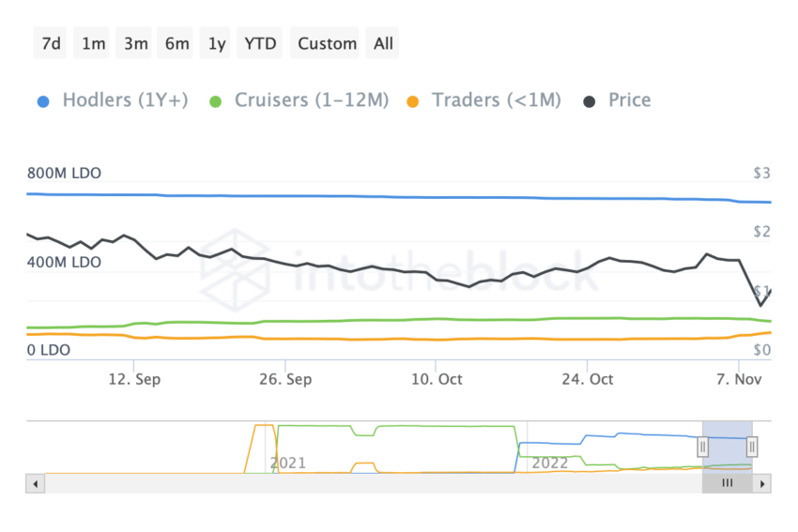Screen dimensions: 798x532
Task: Toggle Hodlers (1Y+) series visibility
Action: [x=125, y=100]
